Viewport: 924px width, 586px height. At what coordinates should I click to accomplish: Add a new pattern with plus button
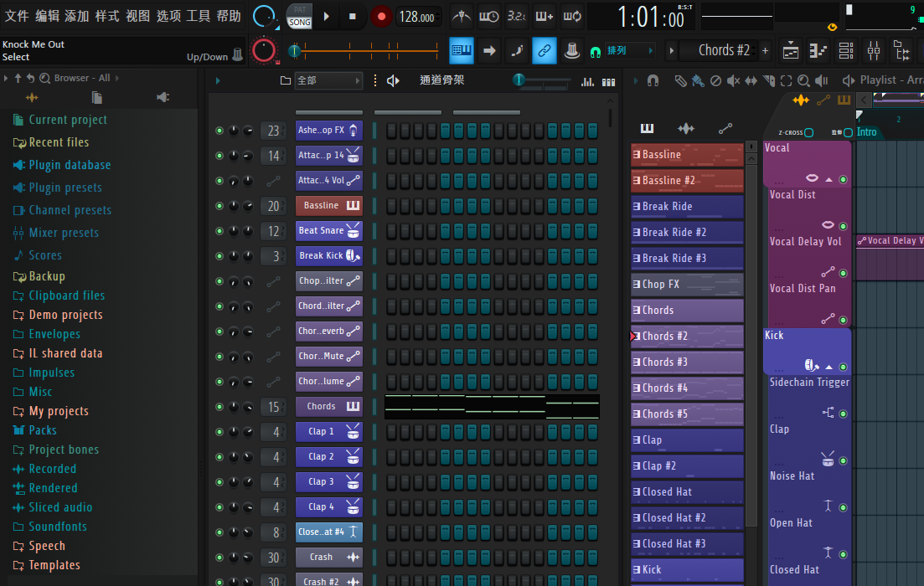[x=765, y=51]
